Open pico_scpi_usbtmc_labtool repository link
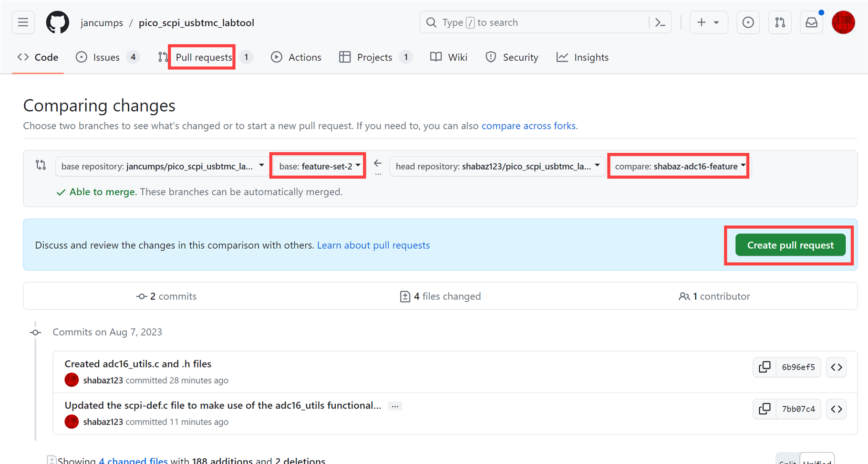This screenshot has height=464, width=868. point(196,22)
